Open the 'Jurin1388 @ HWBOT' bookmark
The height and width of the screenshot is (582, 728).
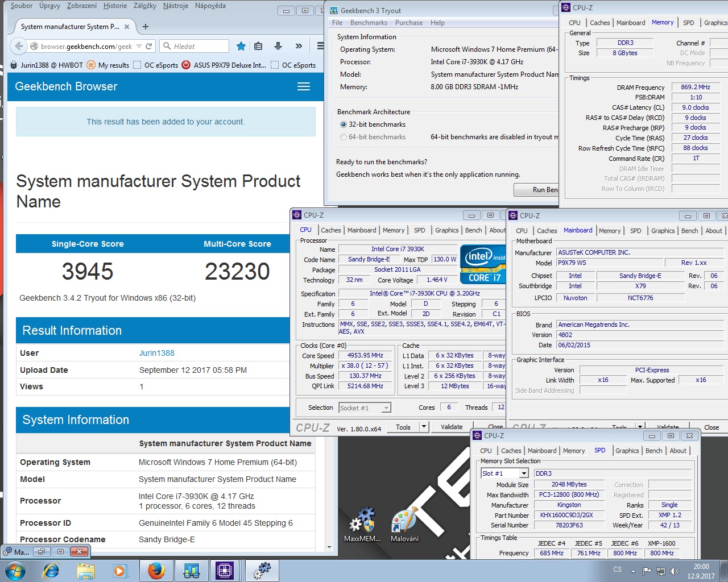47,65
